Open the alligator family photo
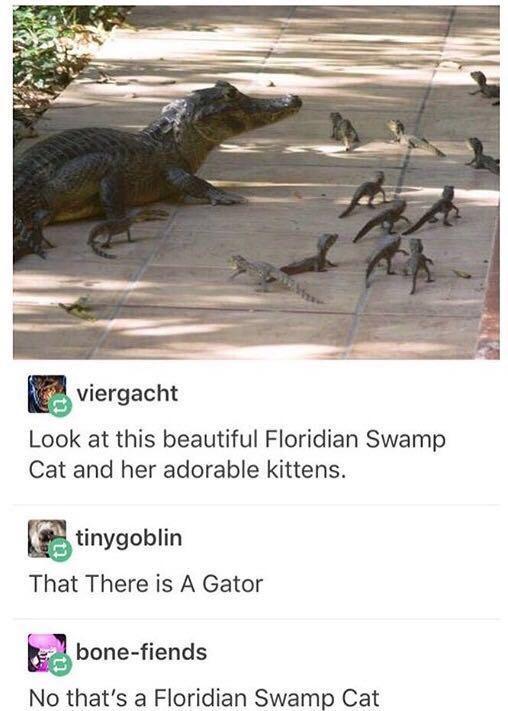508x711 pixels. point(256,182)
